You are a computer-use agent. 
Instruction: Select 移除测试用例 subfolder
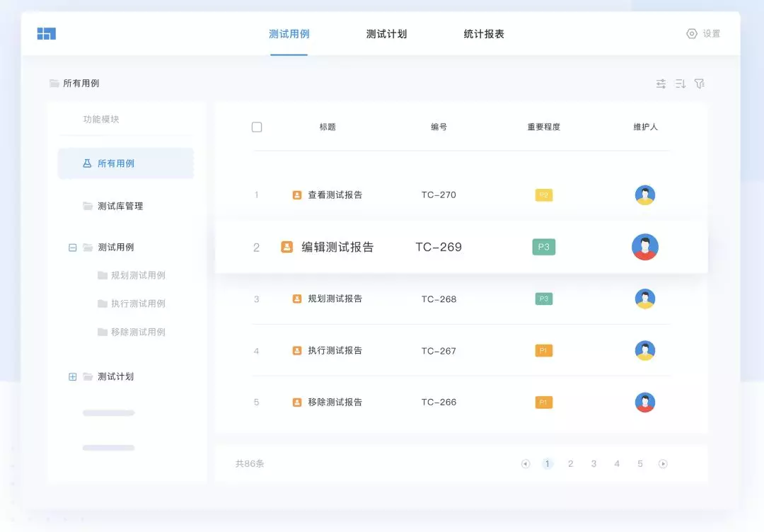click(139, 332)
